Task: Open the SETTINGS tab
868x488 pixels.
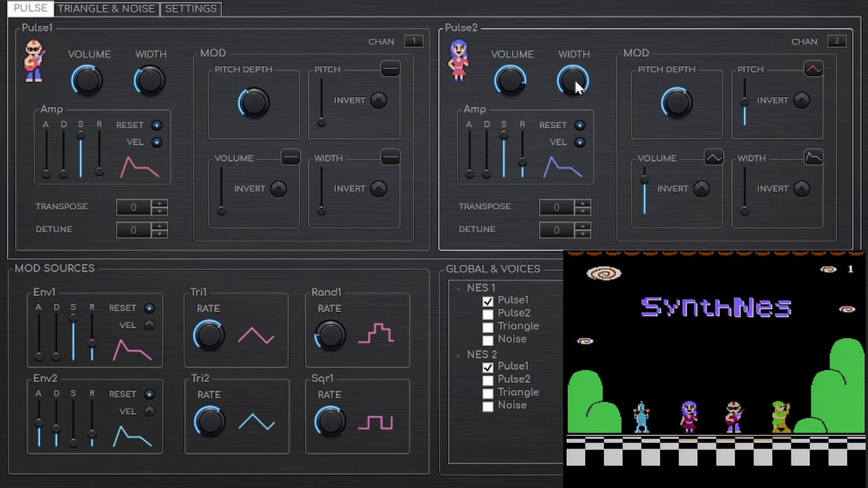Action: pos(190,9)
